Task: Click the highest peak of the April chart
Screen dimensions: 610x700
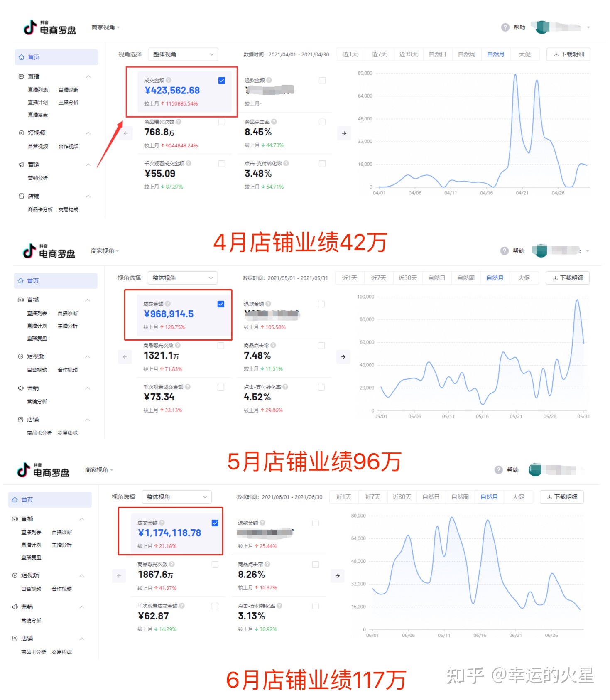Action: click(x=515, y=75)
